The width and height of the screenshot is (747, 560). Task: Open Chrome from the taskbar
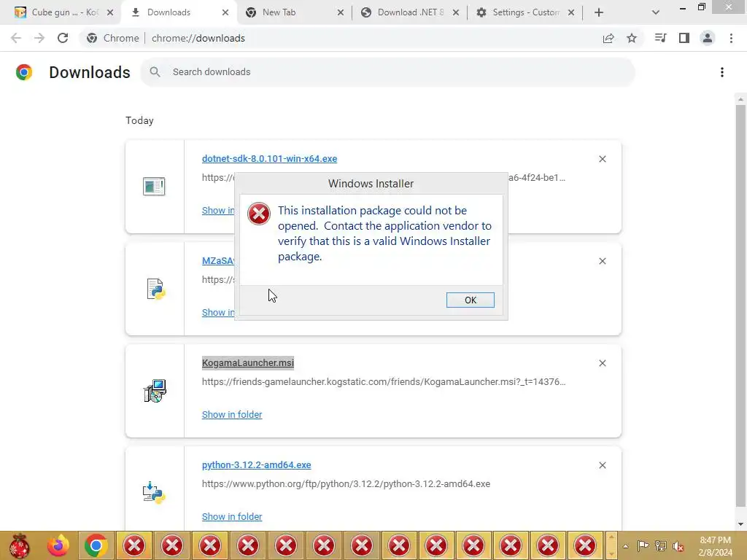[x=96, y=545]
